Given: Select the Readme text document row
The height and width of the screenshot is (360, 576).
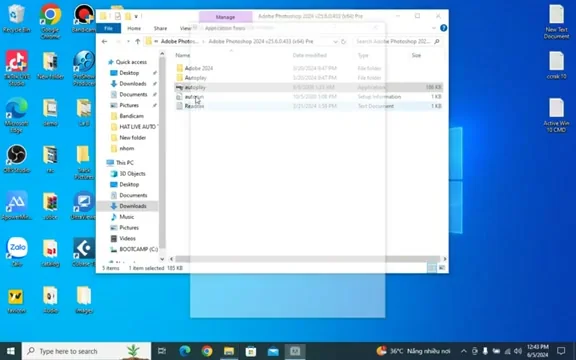Looking at the screenshot, I should coord(308,106).
